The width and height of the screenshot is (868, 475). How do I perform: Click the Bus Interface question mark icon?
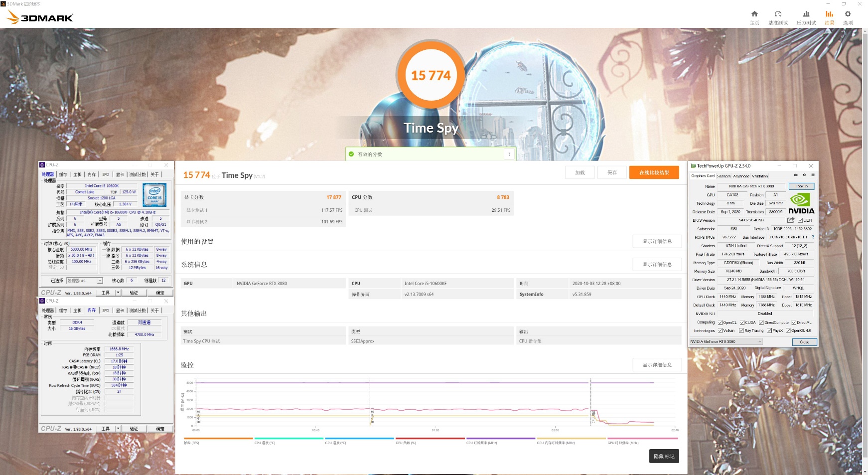click(813, 237)
